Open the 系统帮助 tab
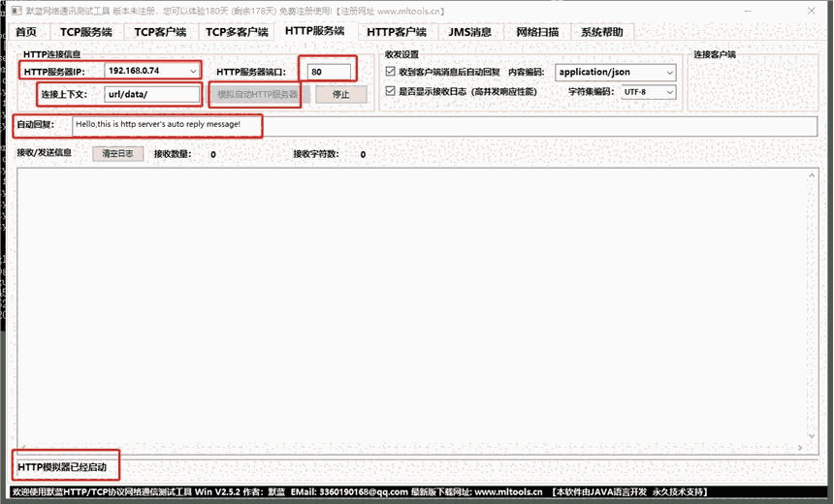This screenshot has width=834, height=504. (602, 32)
